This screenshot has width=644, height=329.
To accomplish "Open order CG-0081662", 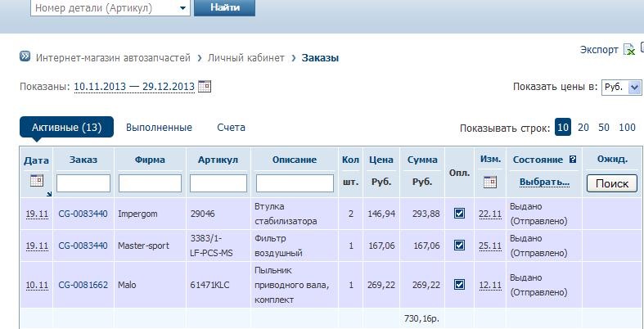I will pyautogui.click(x=83, y=285).
